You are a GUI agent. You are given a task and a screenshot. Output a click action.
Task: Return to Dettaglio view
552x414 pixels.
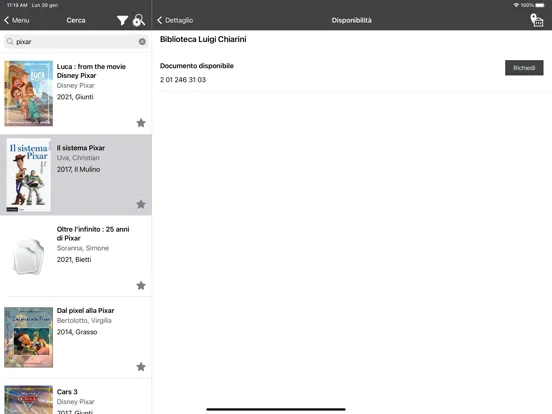point(175,20)
